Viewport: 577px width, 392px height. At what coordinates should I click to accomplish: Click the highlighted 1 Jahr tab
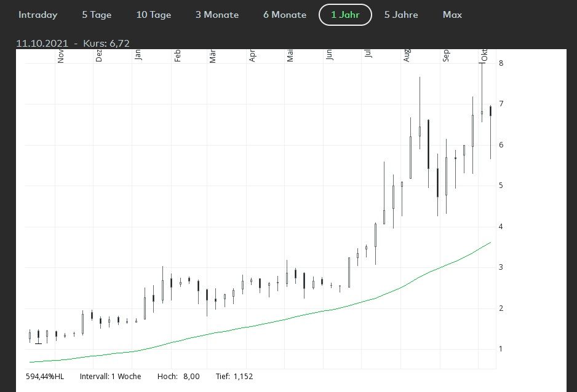(345, 15)
